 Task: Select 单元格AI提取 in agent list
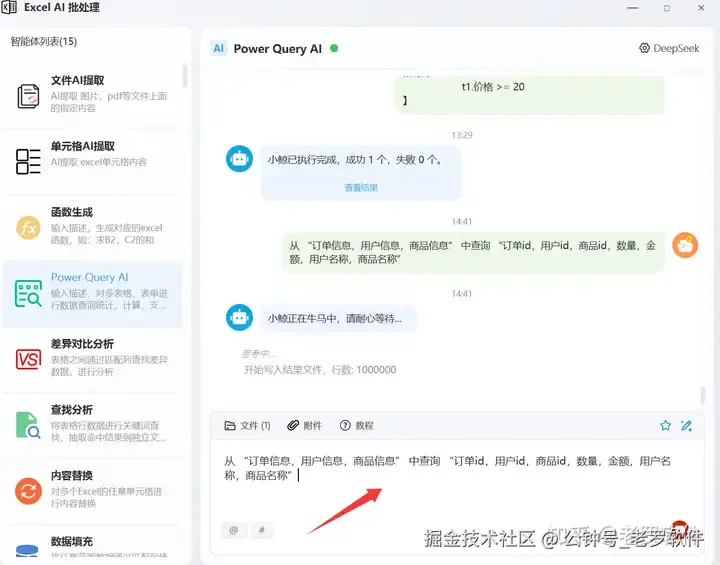click(x=93, y=162)
